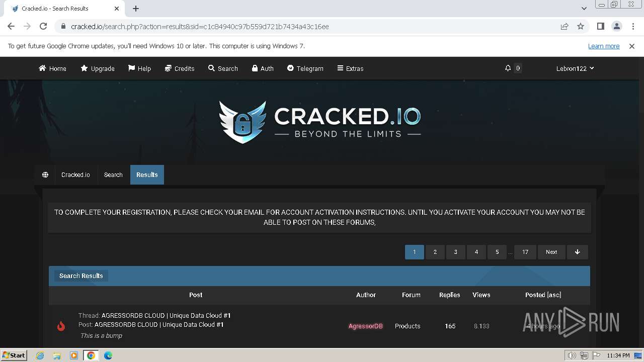Click the 'This is a bump' excerpt
Screen dimensions: 644x362
(x=101, y=335)
